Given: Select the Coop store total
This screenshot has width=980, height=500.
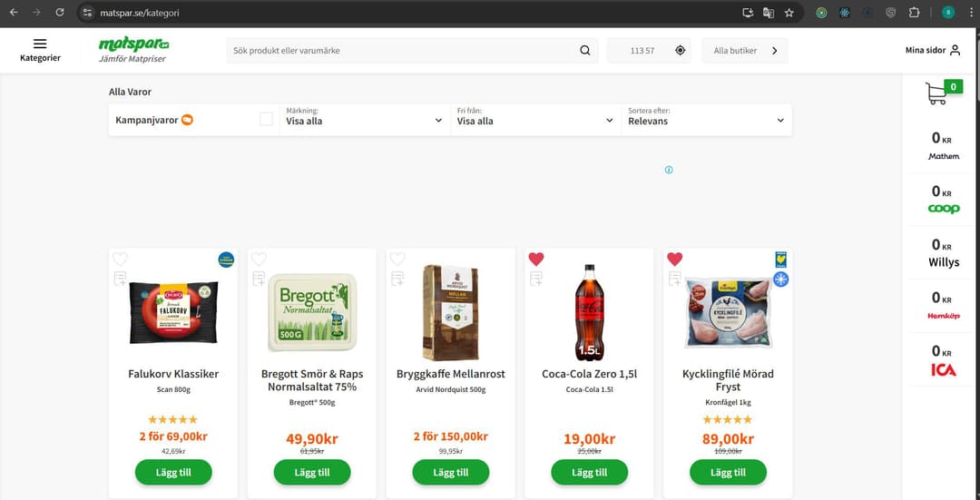Looking at the screenshot, I should [944, 200].
